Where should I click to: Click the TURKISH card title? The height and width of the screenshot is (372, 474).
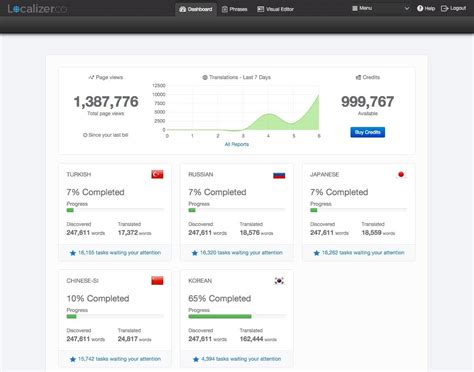(x=79, y=175)
